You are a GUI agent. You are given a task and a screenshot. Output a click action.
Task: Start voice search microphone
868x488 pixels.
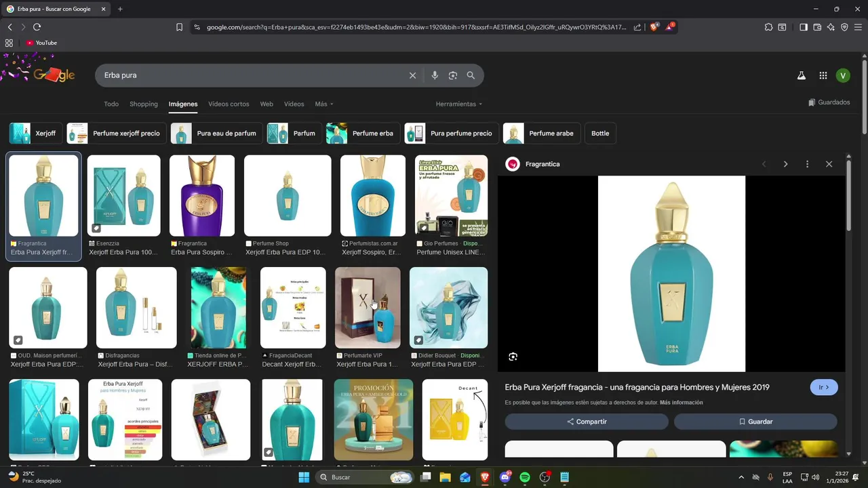coord(435,75)
